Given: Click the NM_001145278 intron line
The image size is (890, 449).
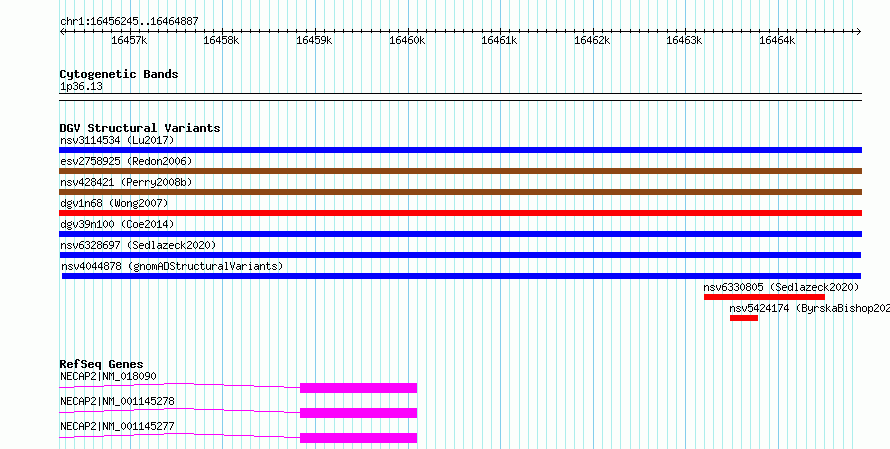Looking at the screenshot, I should (179, 410).
